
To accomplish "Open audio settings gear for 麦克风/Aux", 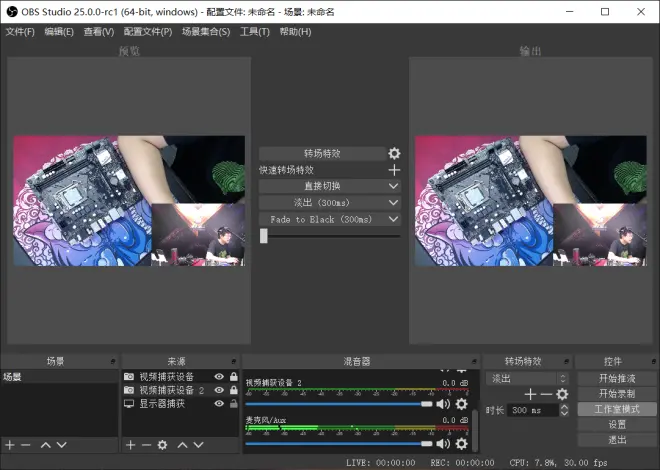I will coord(461,443).
